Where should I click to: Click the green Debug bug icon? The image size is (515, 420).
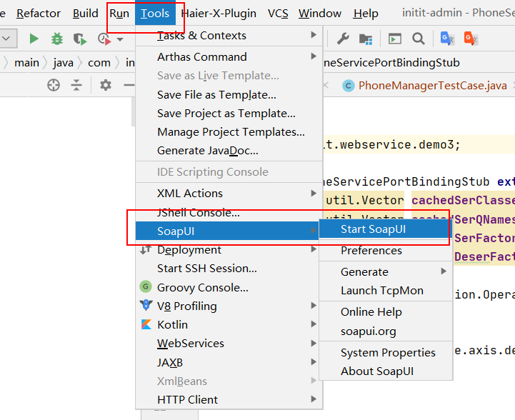click(x=57, y=39)
